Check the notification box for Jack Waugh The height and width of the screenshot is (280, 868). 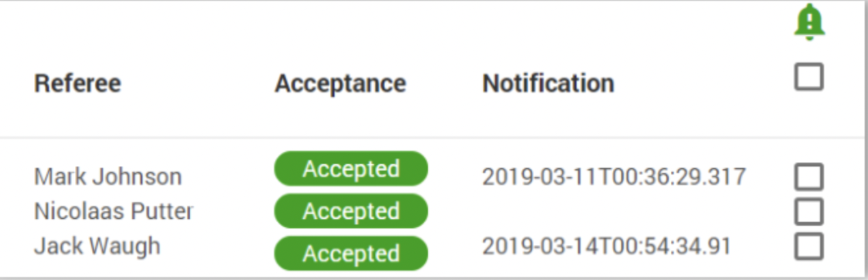(x=809, y=247)
